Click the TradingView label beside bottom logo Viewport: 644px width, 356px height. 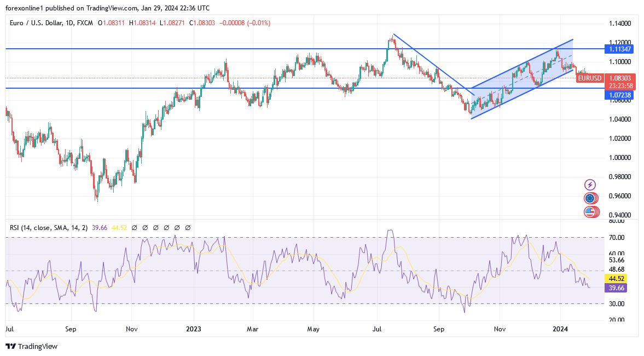[37, 347]
